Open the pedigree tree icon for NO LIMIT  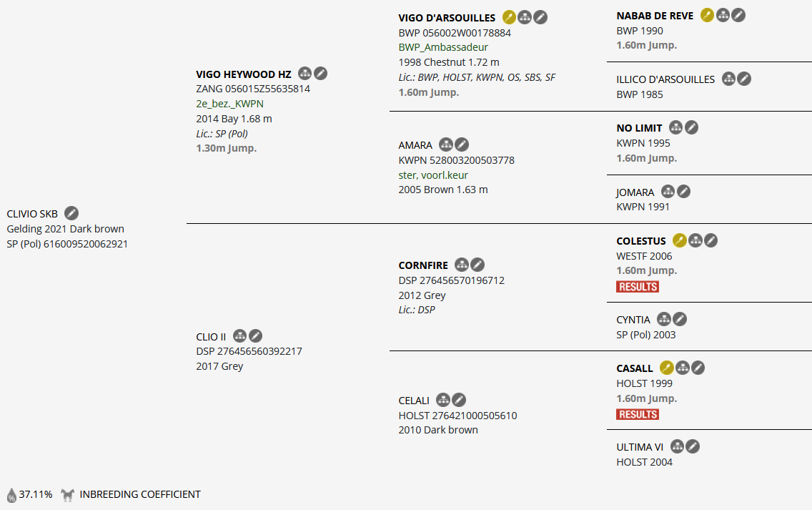pos(676,127)
